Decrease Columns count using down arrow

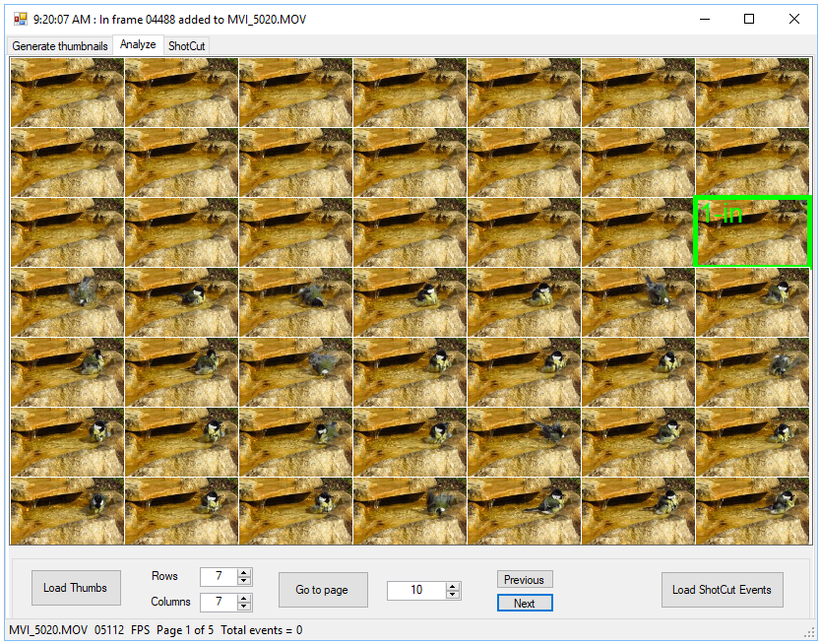[244, 607]
